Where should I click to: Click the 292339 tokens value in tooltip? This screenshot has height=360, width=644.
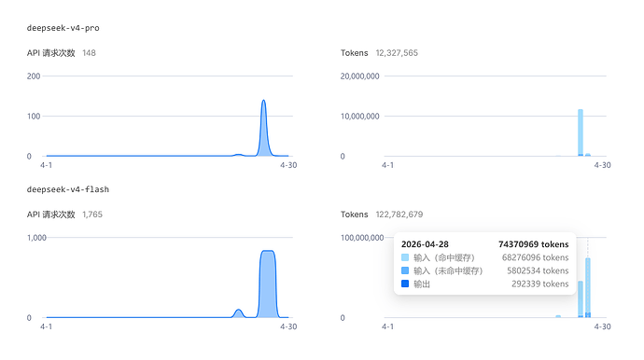click(540, 284)
